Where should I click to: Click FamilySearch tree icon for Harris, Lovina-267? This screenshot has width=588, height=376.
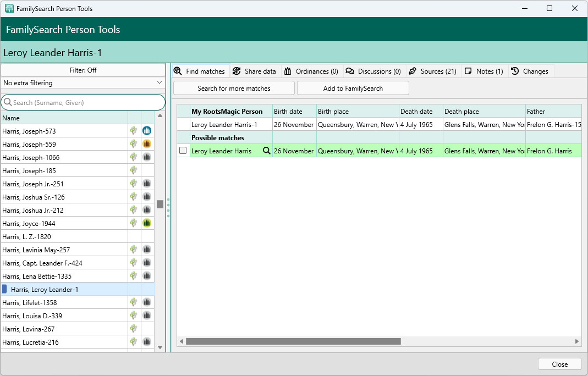(134, 329)
